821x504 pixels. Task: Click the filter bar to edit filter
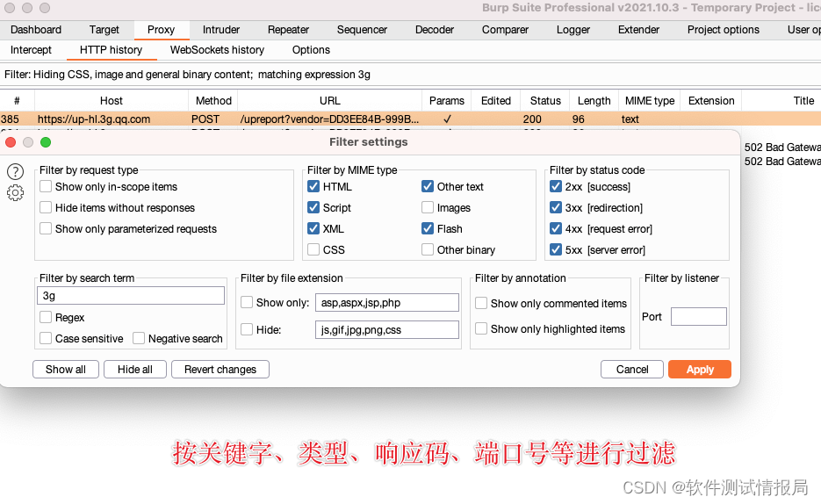(x=411, y=75)
